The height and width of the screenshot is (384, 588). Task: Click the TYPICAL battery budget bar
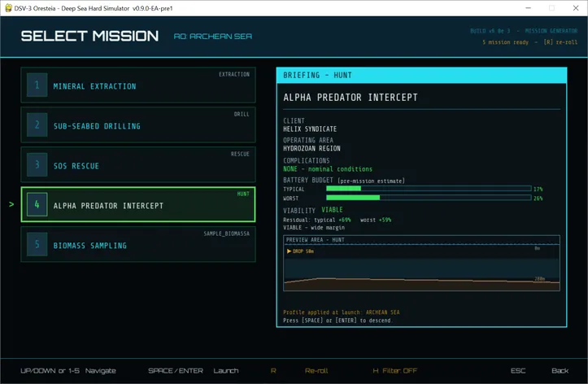coord(429,189)
